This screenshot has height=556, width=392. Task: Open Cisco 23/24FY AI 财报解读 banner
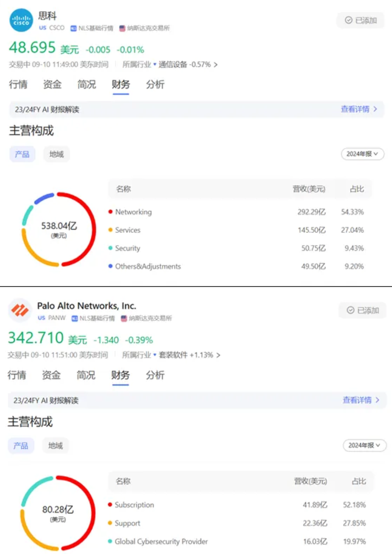196,109
